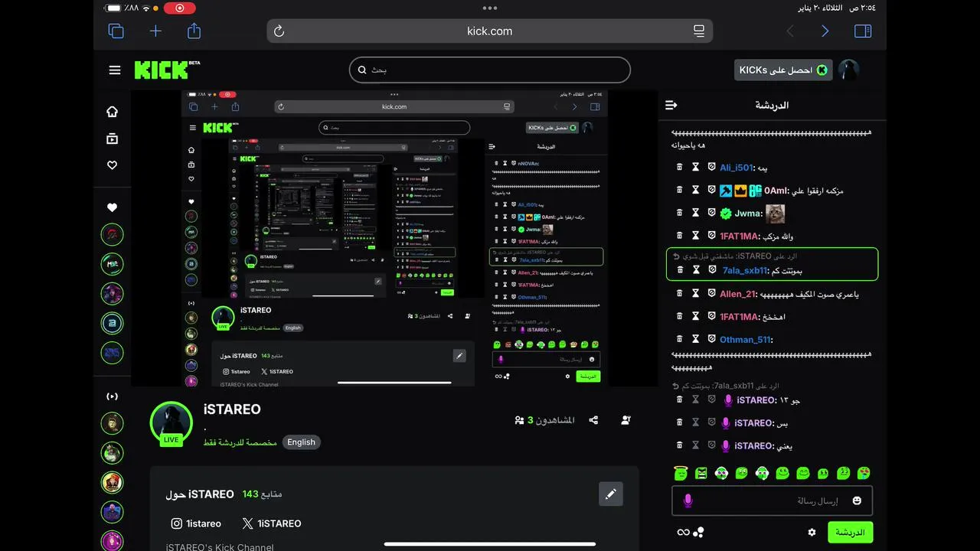Image resolution: width=980 pixels, height=551 pixels.
Task: Reload the kick.com page
Action: [279, 31]
